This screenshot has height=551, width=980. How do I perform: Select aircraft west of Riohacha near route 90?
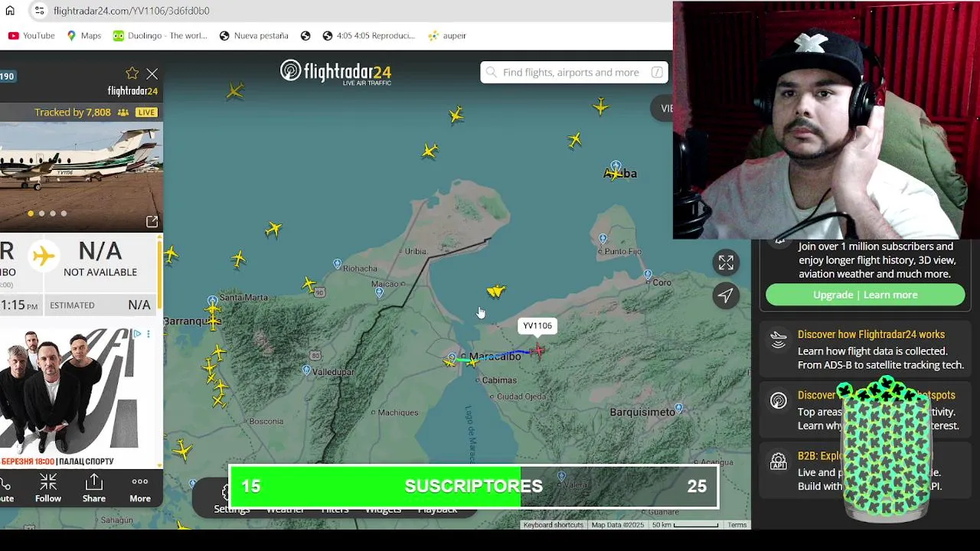click(x=309, y=285)
